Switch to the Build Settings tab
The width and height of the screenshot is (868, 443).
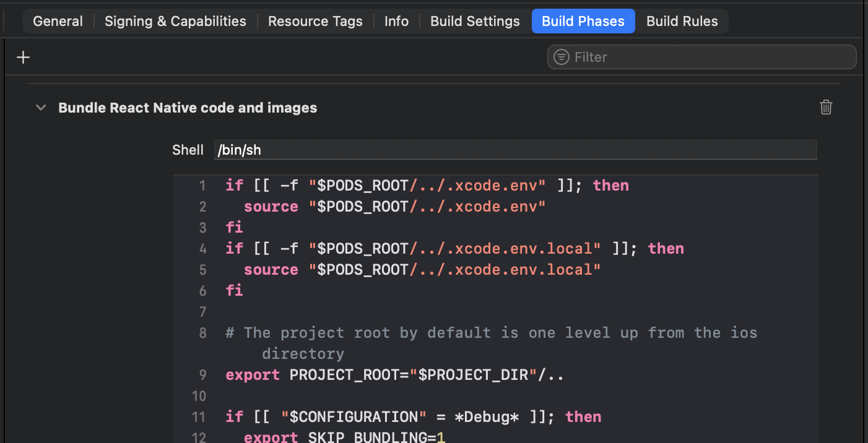click(x=475, y=20)
